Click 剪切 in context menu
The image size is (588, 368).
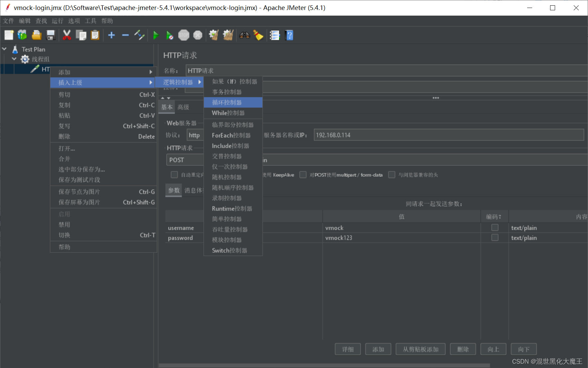pyautogui.click(x=103, y=95)
